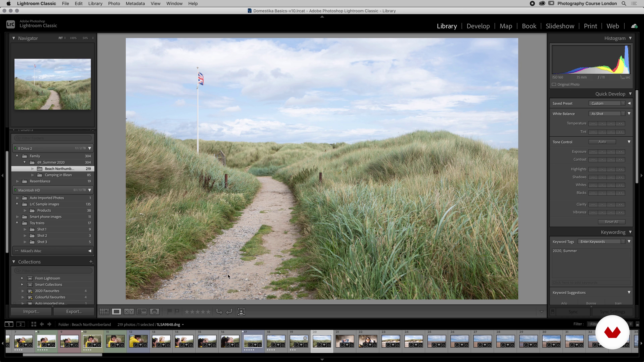Click the Import button

tap(31, 312)
